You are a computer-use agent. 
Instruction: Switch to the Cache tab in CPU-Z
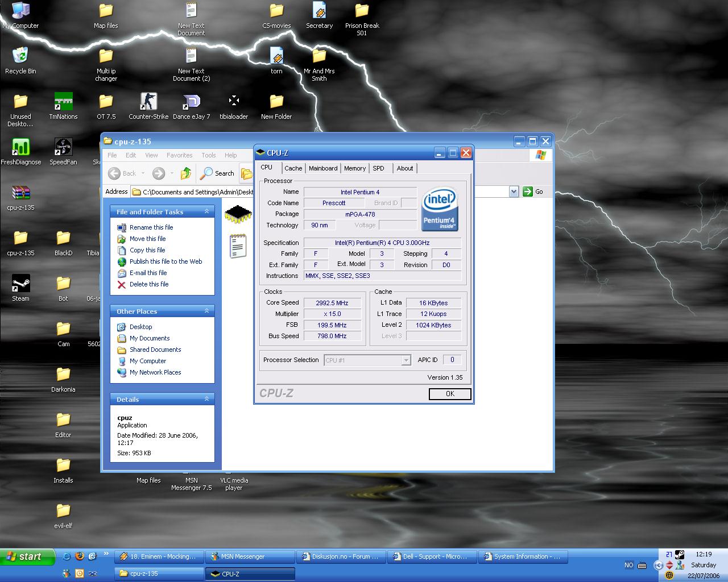293,168
